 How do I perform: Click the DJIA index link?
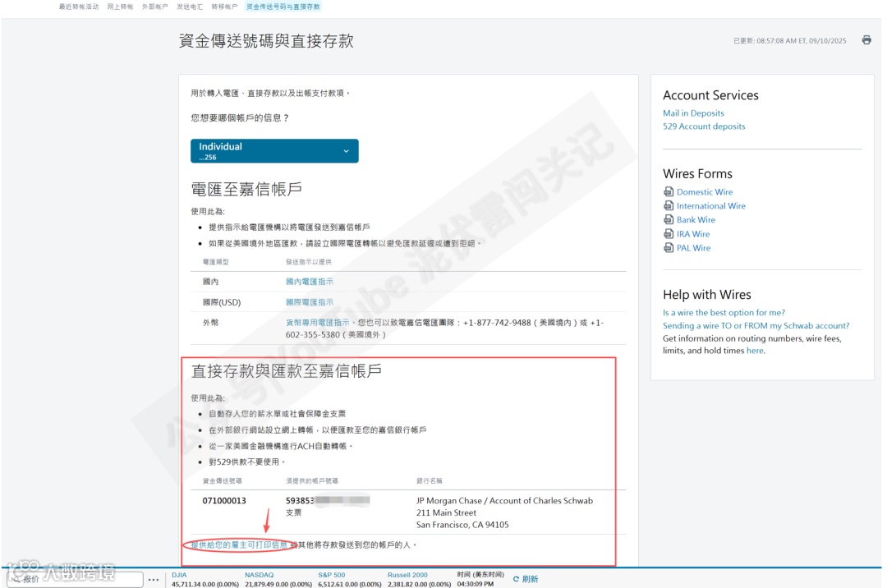point(179,575)
